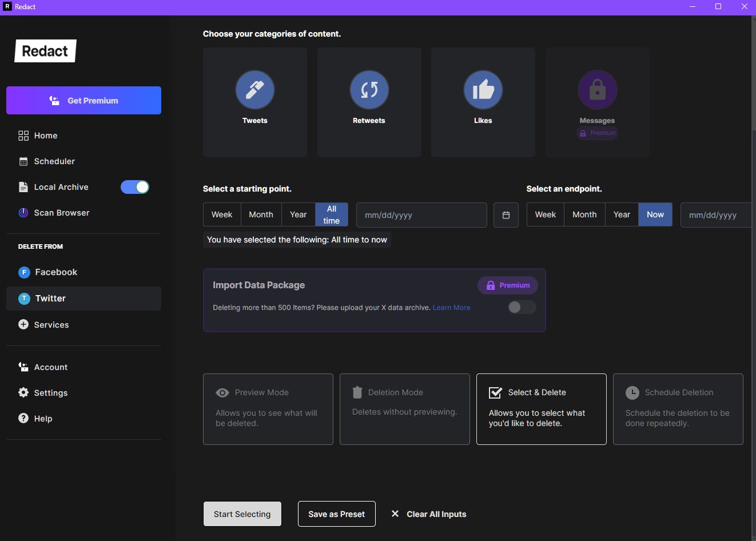The image size is (756, 541).
Task: Toggle the Local Archive switch
Action: coord(135,187)
